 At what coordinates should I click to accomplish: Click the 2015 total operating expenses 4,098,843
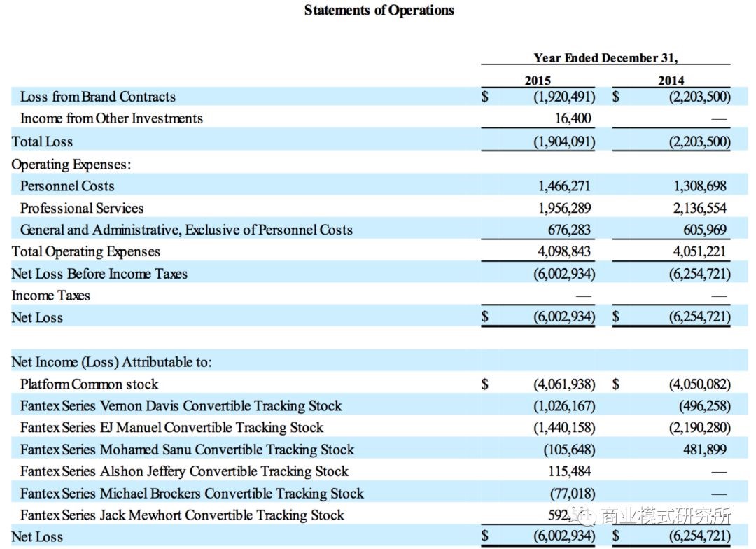click(x=564, y=252)
